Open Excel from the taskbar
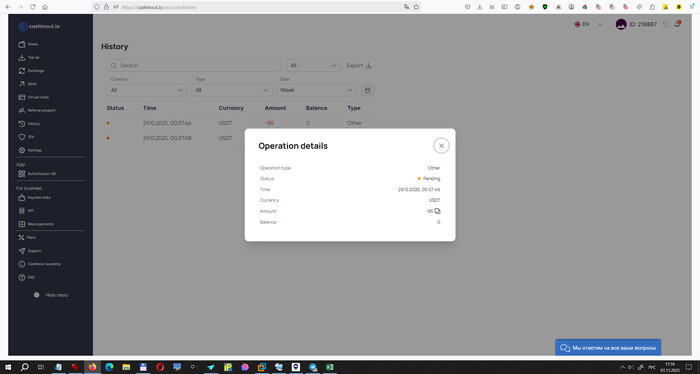The image size is (700, 374). pyautogui.click(x=329, y=367)
